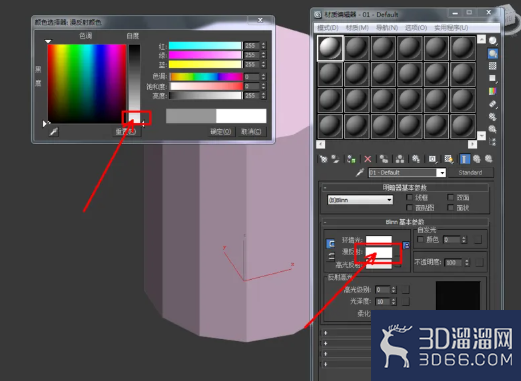The image size is (521, 381).
Task: Open the Material/Map Navigator icon
Action: point(493,142)
